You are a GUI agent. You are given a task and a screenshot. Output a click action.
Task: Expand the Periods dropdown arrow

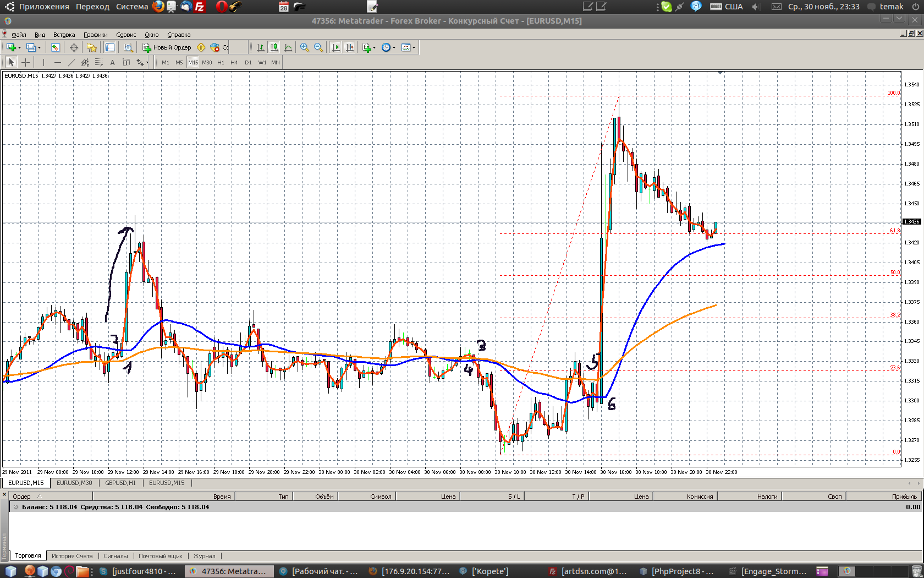tap(394, 48)
